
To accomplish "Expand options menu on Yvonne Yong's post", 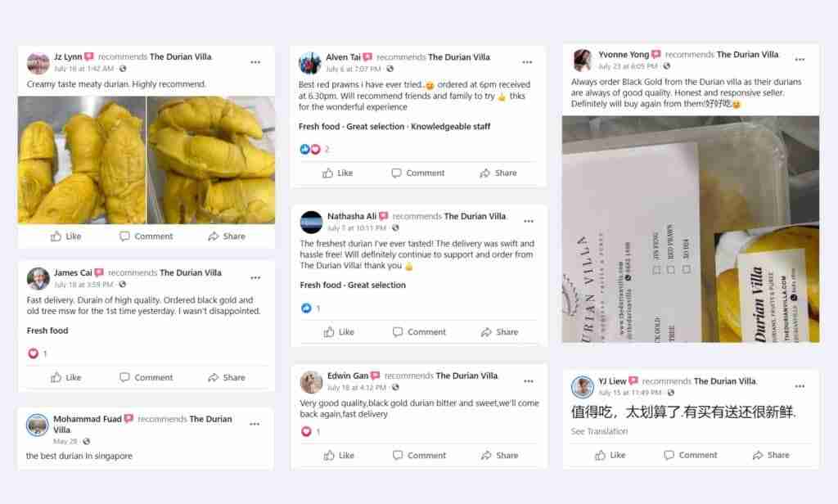I will 800,60.
